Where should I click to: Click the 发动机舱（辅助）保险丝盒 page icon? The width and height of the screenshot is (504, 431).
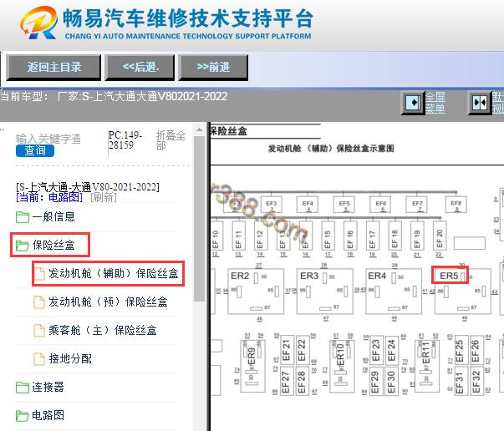click(39, 274)
